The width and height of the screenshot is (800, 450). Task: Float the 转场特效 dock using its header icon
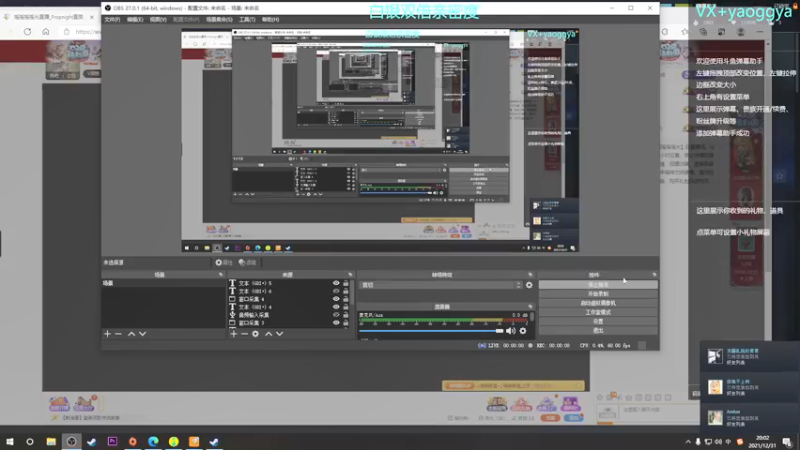[x=530, y=274]
